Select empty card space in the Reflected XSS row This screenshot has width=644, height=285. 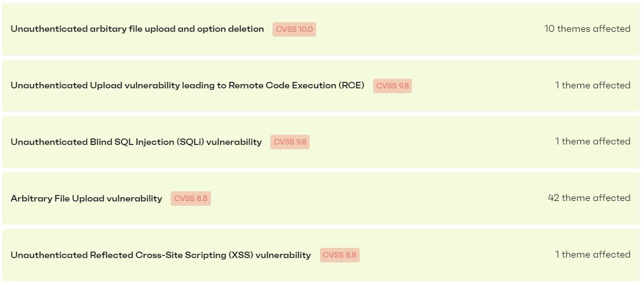(x=458, y=255)
